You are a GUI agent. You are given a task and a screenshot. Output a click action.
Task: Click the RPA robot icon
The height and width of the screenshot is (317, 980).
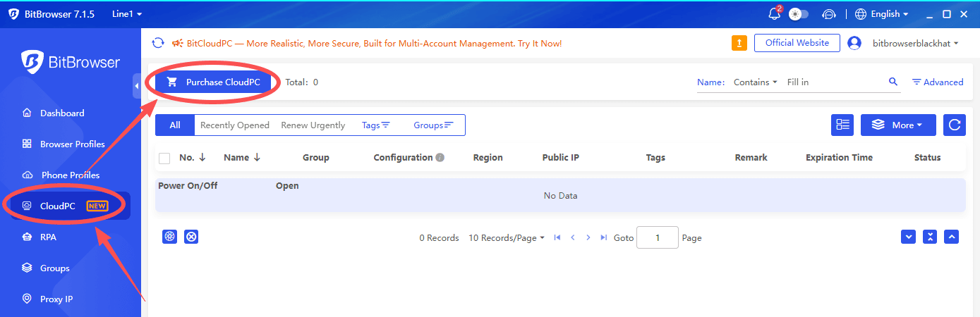click(x=27, y=237)
